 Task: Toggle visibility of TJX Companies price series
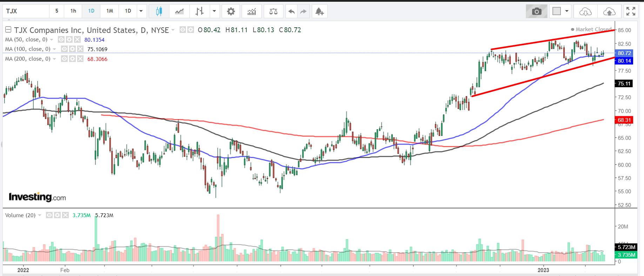click(183, 30)
